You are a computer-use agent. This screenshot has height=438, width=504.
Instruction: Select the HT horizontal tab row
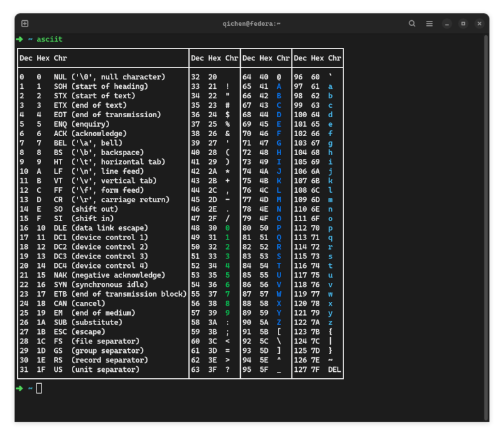click(x=92, y=162)
